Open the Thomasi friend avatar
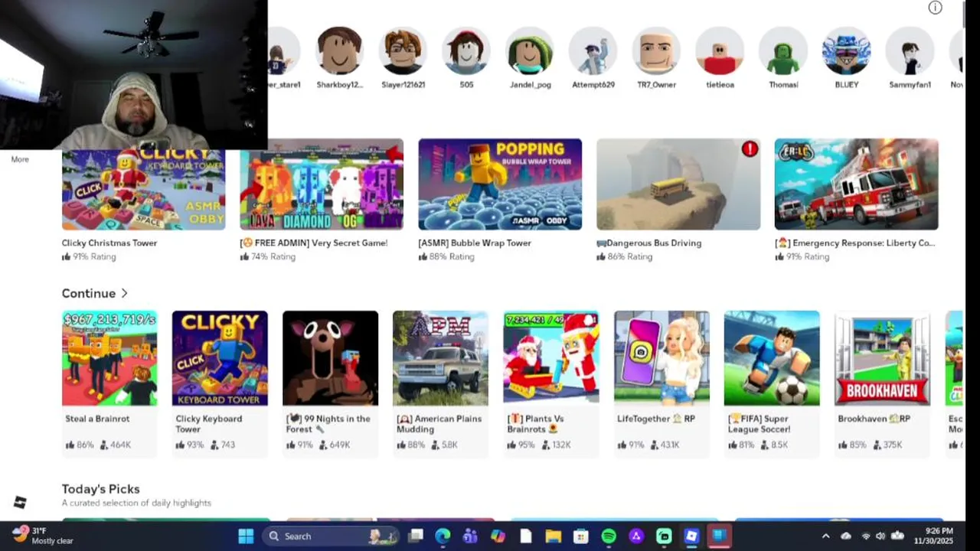Viewport: 980px width, 551px height. click(783, 51)
